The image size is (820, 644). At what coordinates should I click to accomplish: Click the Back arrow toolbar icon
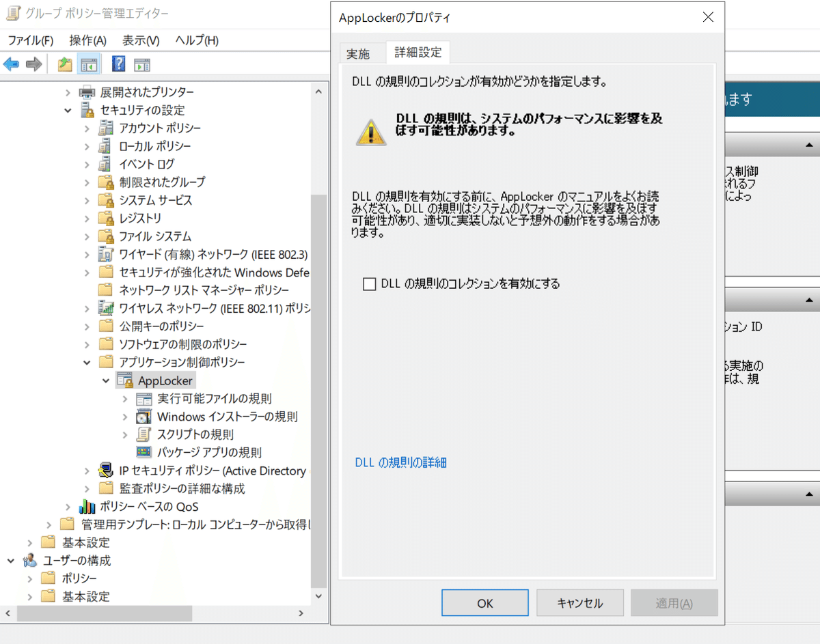[x=11, y=65]
